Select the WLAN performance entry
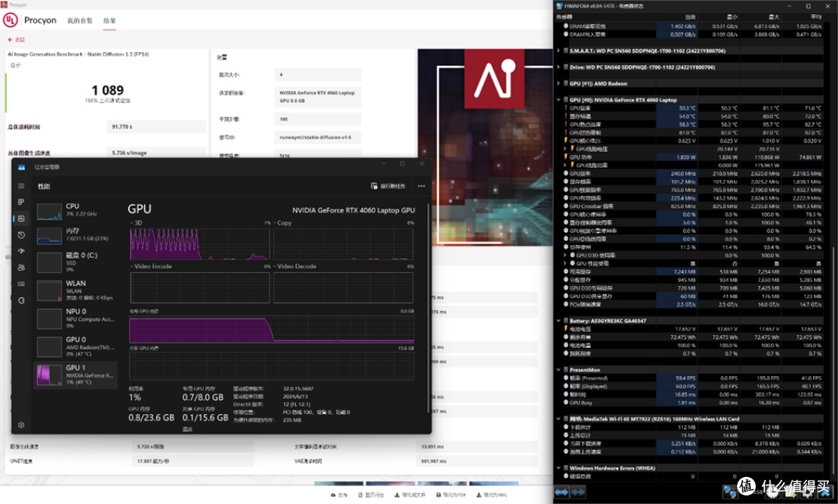 tap(76, 291)
